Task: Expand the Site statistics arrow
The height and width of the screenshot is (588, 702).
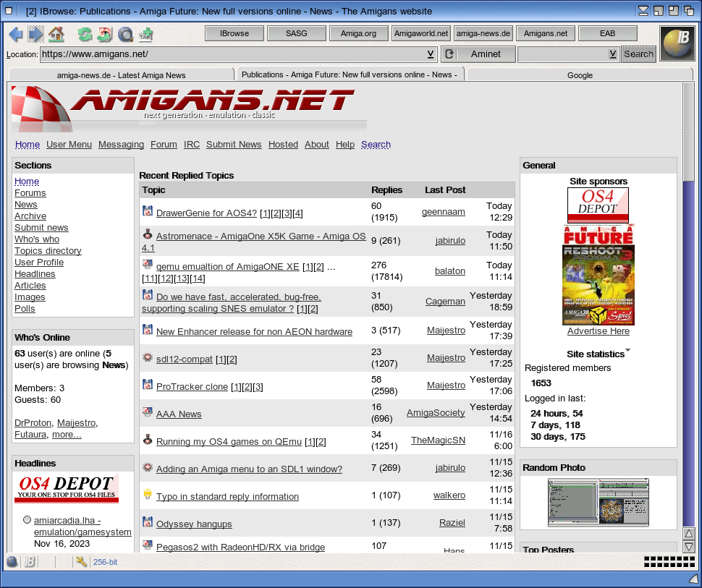Action: pyautogui.click(x=627, y=351)
